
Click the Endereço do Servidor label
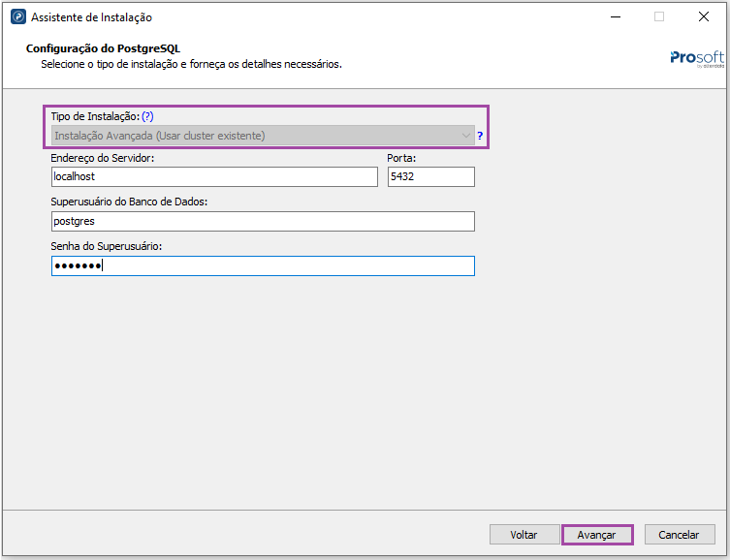click(x=103, y=158)
